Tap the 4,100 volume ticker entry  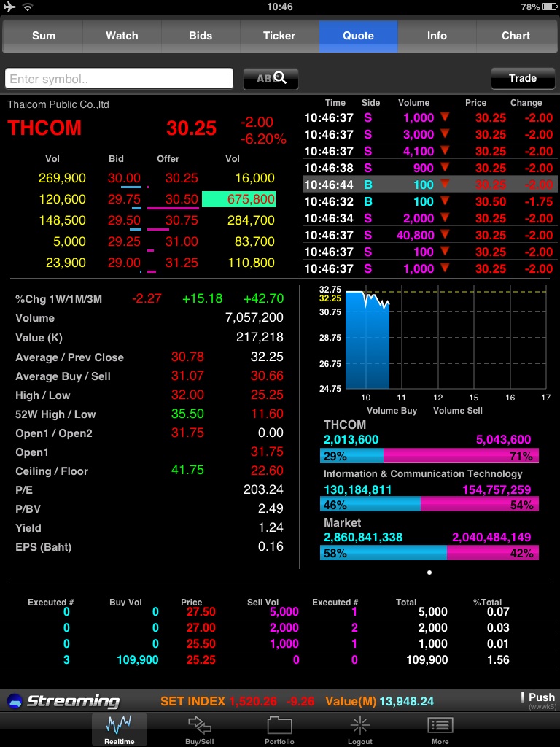point(419,151)
